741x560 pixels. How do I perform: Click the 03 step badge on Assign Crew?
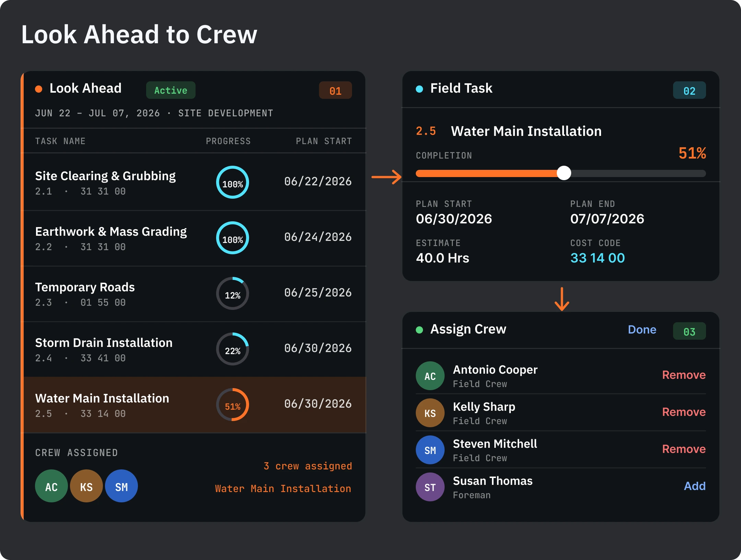point(689,331)
